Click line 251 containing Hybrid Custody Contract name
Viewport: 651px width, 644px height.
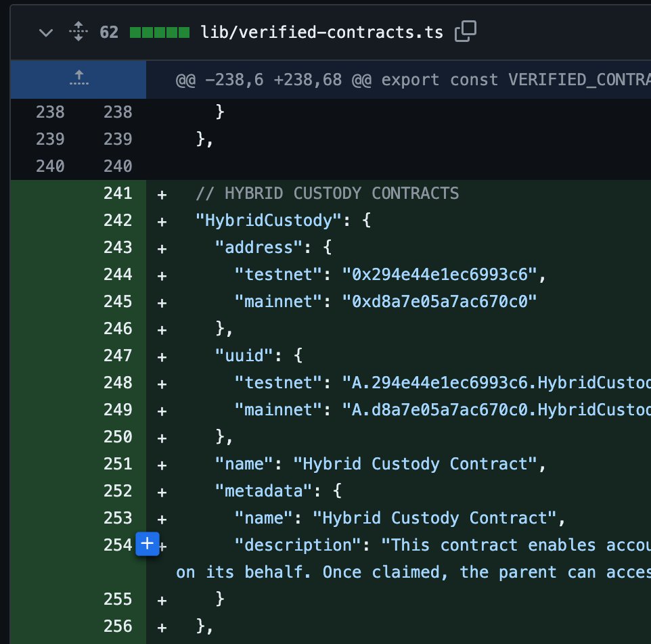[x=406, y=463]
